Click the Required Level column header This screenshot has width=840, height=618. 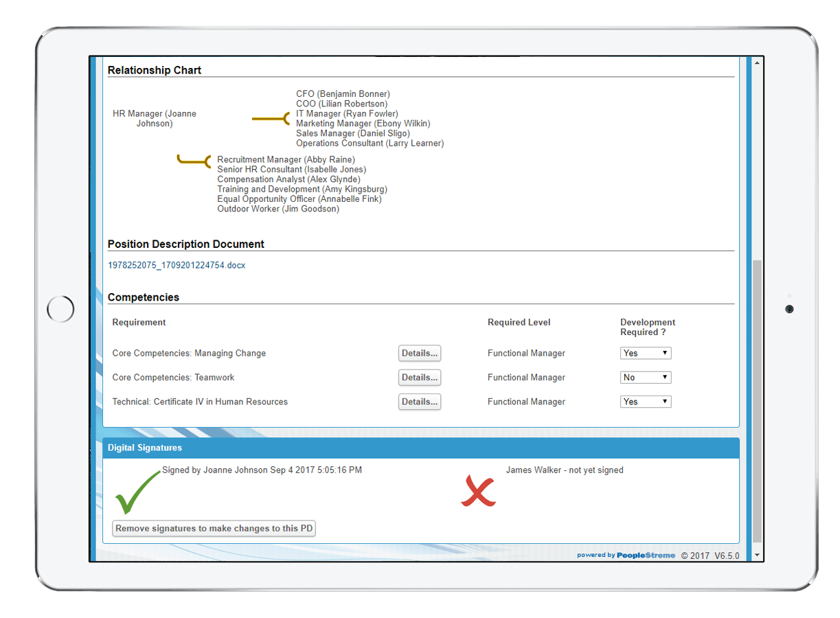519,322
